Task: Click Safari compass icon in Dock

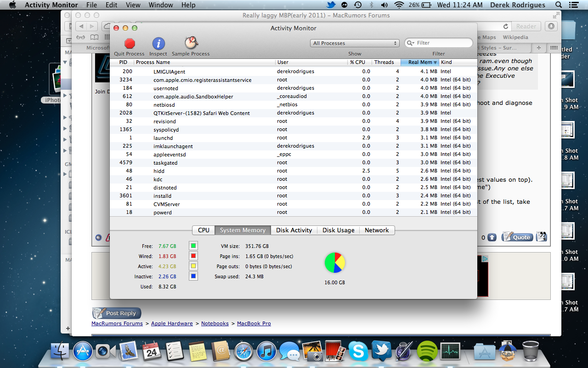Action: click(x=243, y=352)
